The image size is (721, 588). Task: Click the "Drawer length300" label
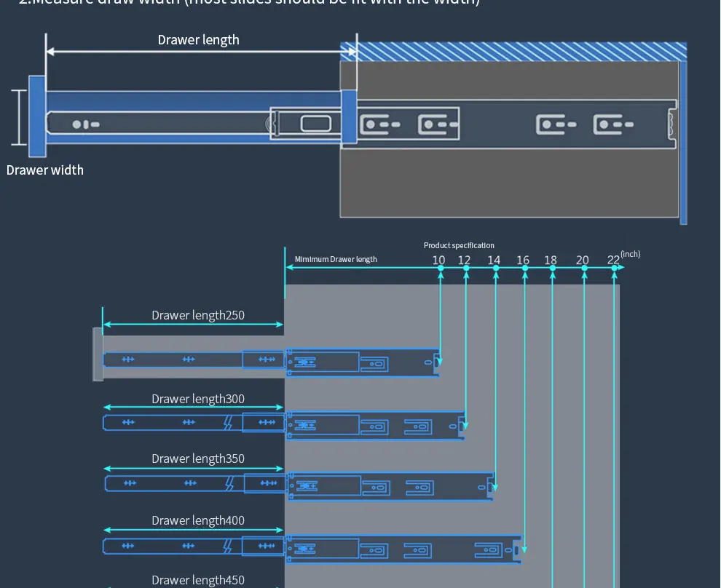[198, 399]
